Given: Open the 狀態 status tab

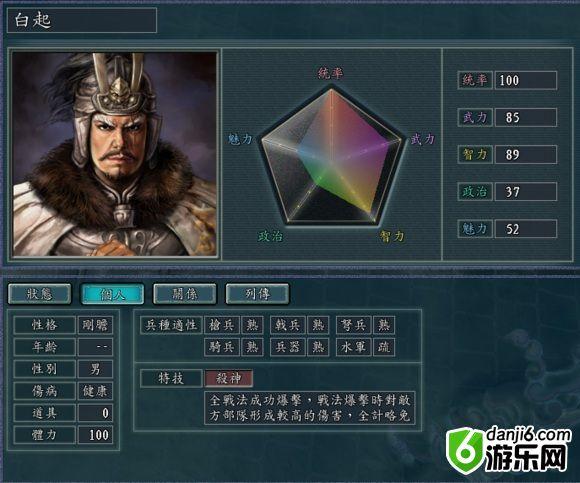Looking at the screenshot, I should (x=39, y=294).
